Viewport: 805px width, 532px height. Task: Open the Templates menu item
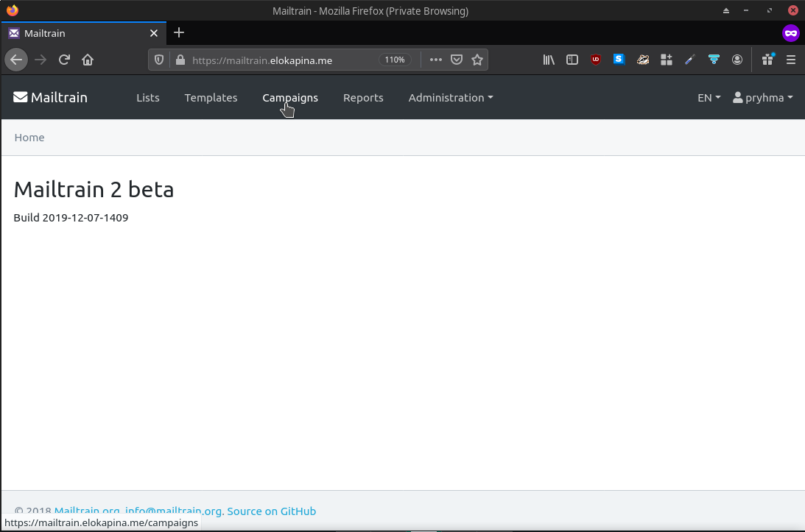[211, 97]
